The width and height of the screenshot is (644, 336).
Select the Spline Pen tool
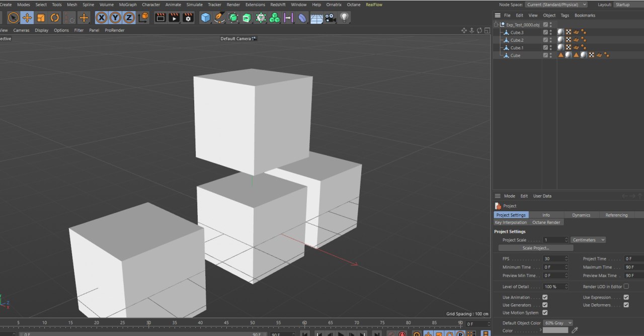tap(219, 18)
